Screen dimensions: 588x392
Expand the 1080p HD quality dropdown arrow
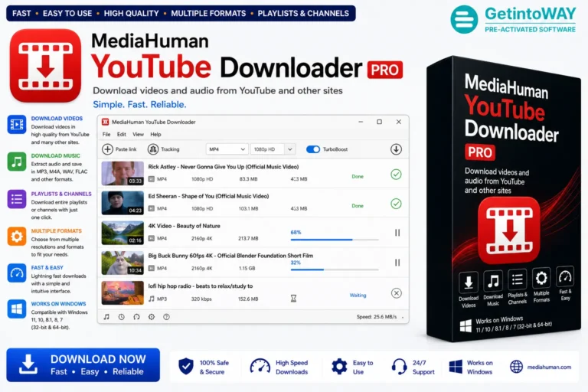coord(290,149)
